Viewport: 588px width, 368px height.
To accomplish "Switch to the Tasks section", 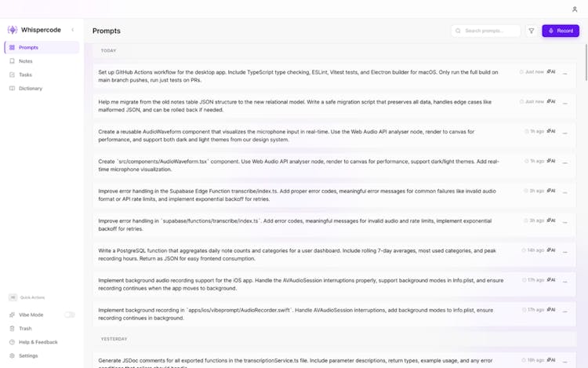I will point(26,75).
